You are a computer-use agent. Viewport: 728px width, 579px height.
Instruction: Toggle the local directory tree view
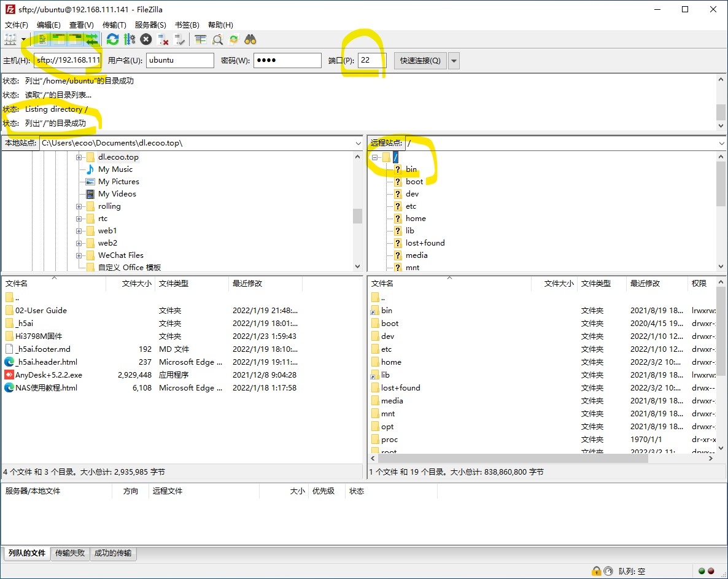[59, 39]
